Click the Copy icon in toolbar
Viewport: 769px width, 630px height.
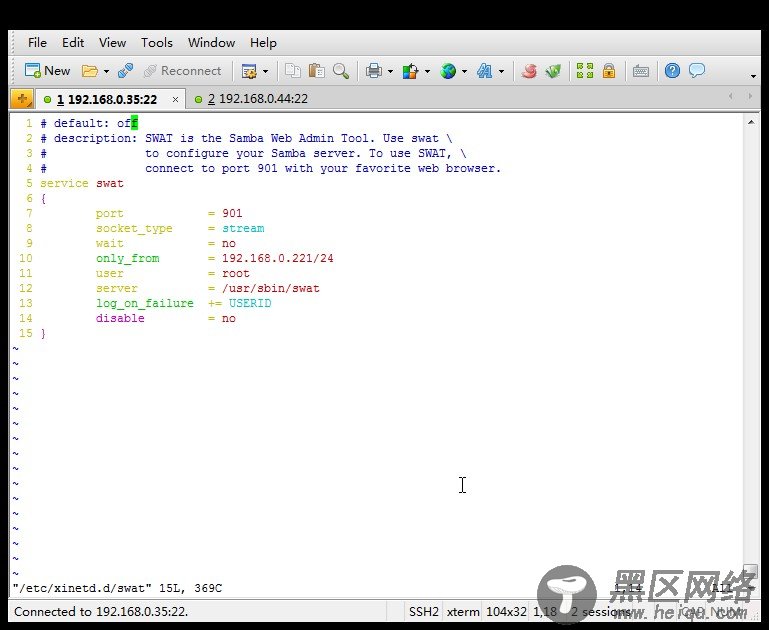pos(293,71)
